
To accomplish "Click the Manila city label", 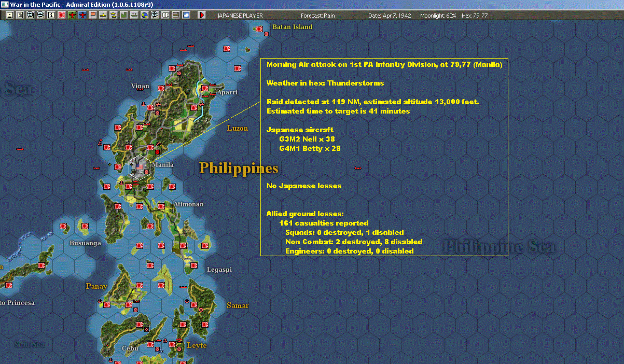I will click(163, 165).
